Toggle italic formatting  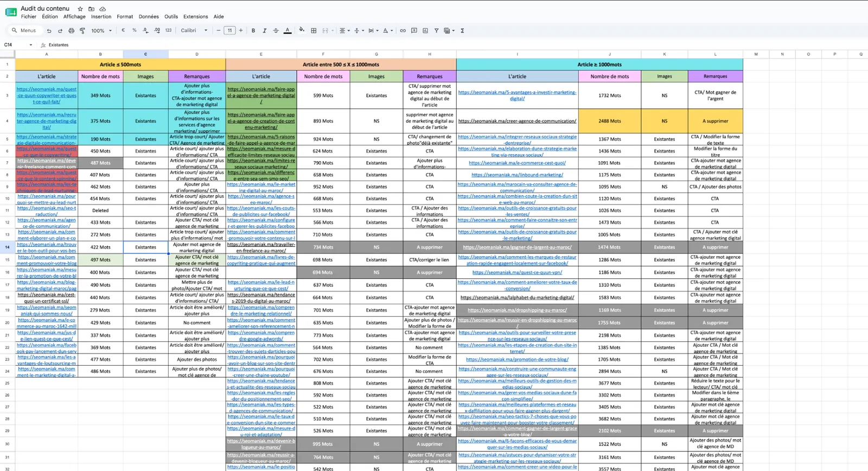(265, 31)
